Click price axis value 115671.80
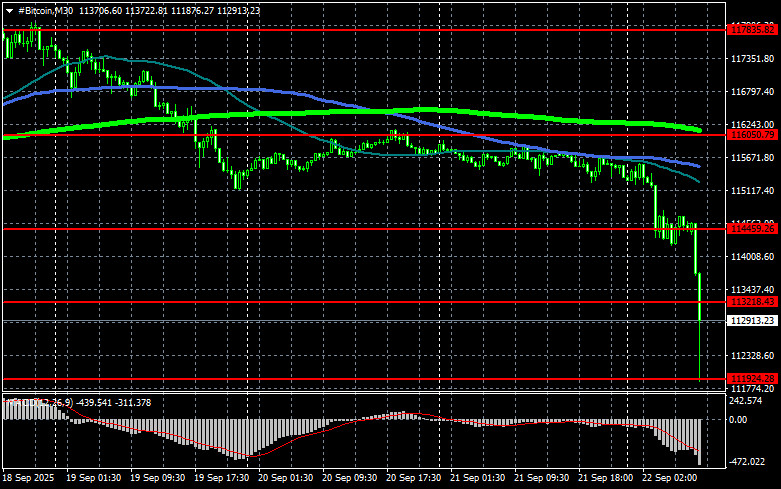The height and width of the screenshot is (489, 781). click(753, 158)
